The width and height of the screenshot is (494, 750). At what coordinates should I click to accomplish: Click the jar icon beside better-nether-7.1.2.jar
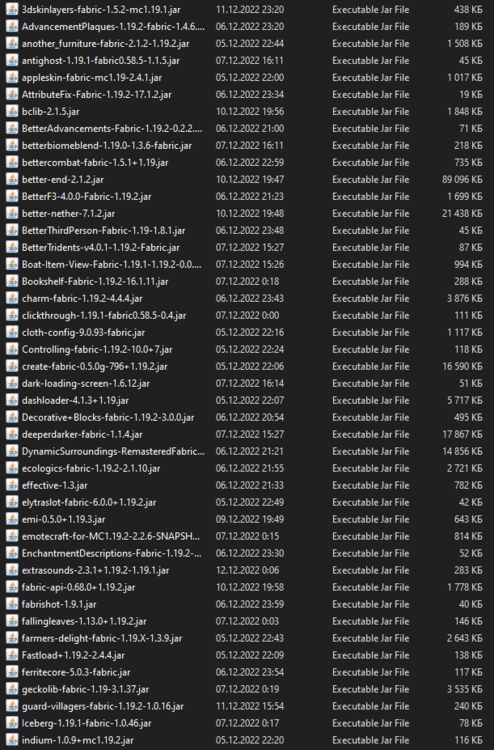(x=12, y=213)
